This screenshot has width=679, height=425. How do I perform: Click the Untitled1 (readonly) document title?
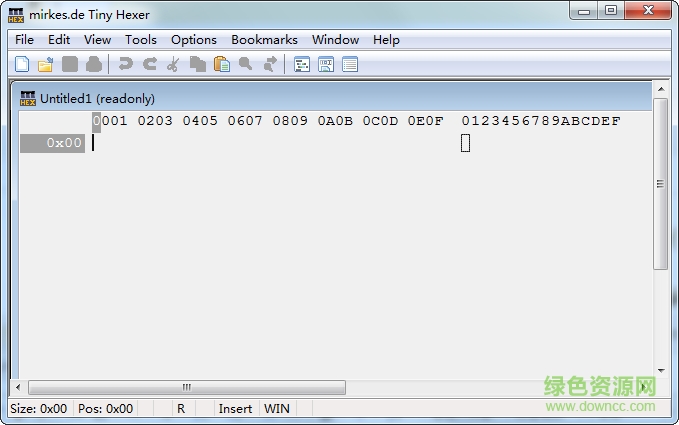point(97,99)
